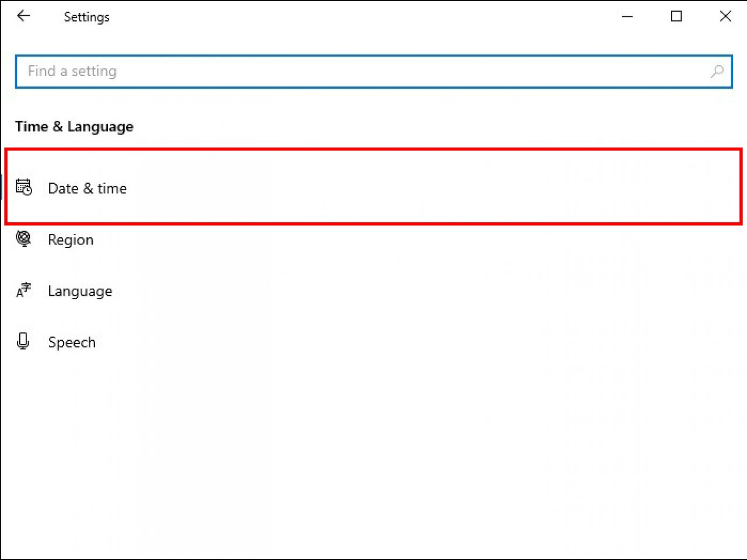Open the Speech settings page
The width and height of the screenshot is (747, 560).
[x=72, y=342]
